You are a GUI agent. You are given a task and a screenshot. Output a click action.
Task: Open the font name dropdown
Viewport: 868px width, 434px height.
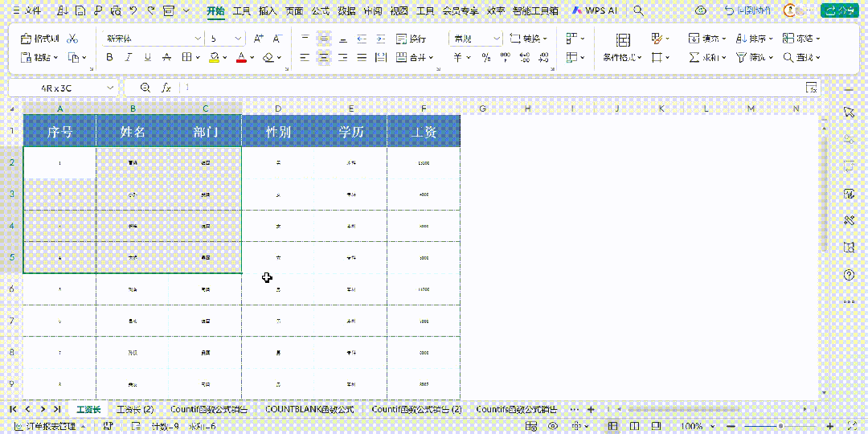(198, 39)
